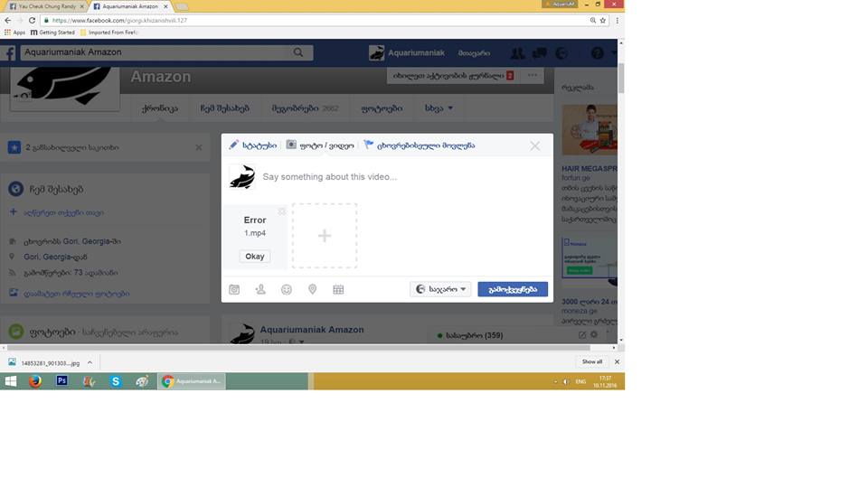Open the Timeline profile tab
This screenshot has height=487, width=868.
[159, 108]
